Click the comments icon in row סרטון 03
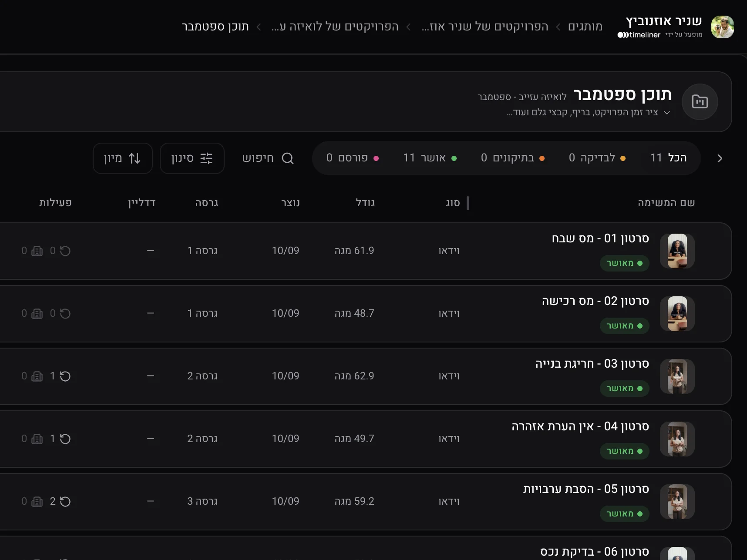The height and width of the screenshot is (560, 747). tap(37, 376)
